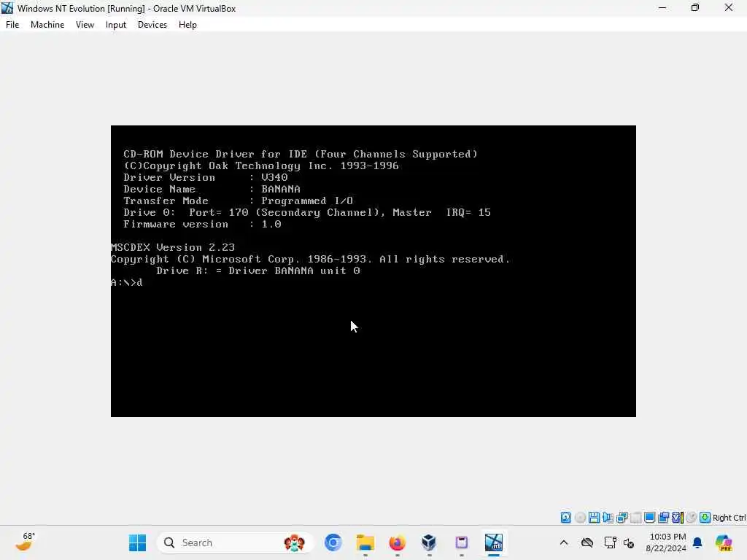Click the display monitor status icon
Screen dimensions: 747x560
[649, 518]
